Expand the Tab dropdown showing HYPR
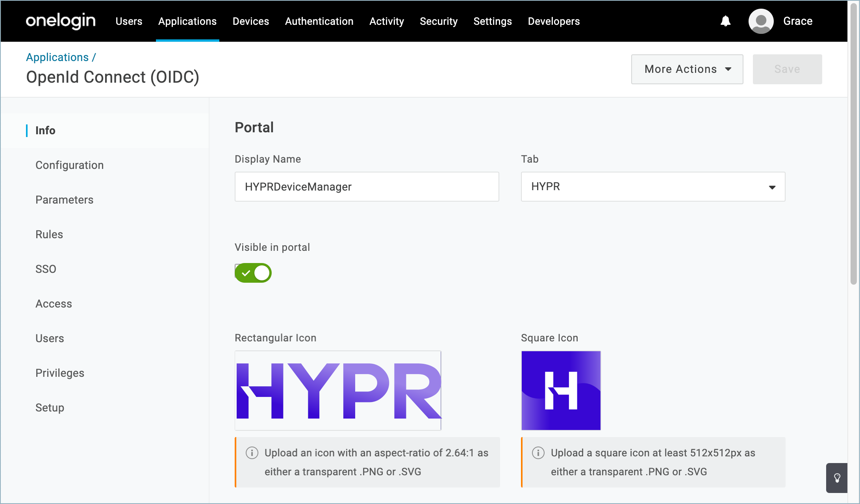The image size is (860, 504). tap(653, 187)
